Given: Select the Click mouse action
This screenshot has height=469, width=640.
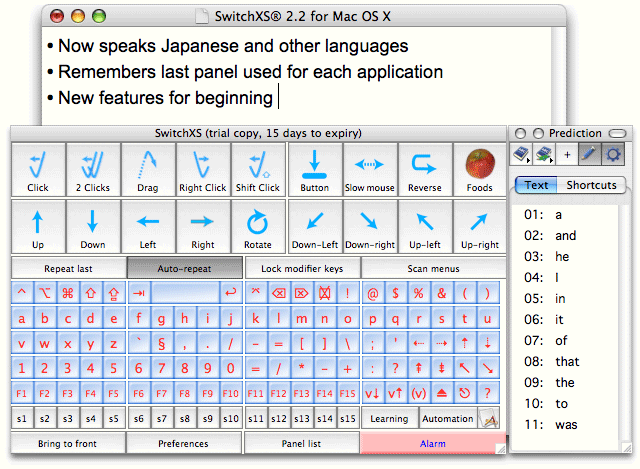Looking at the screenshot, I should click(x=38, y=169).
